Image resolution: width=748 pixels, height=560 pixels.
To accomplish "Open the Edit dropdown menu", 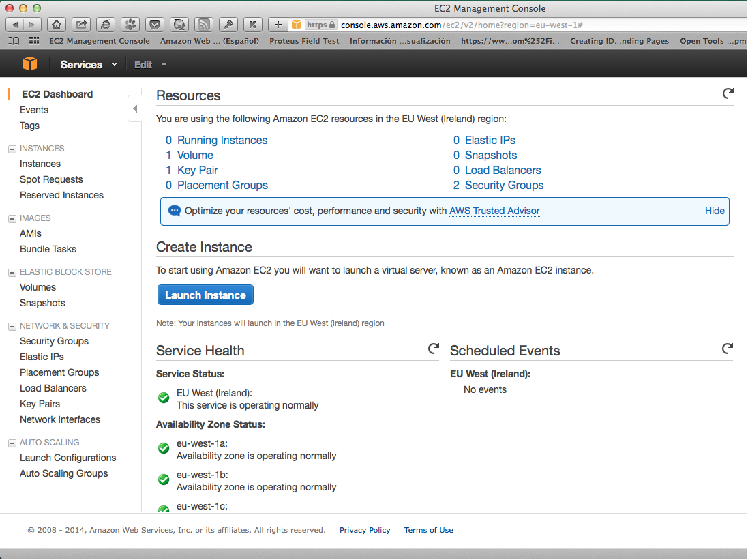I will [150, 65].
